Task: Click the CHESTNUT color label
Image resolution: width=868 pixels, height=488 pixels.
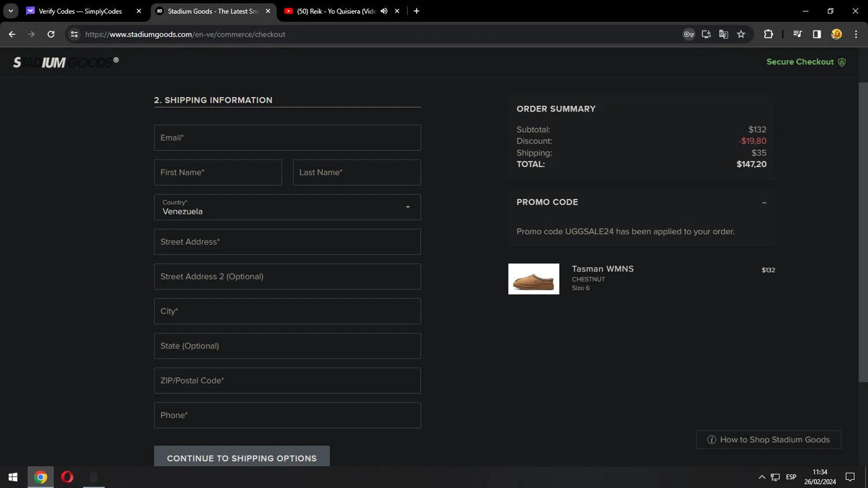Action: (589, 279)
